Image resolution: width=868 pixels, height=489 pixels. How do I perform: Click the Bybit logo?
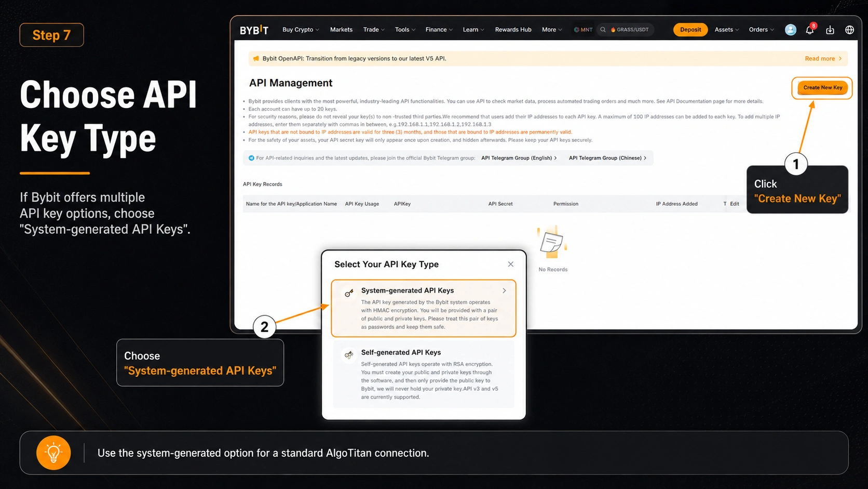[254, 30]
